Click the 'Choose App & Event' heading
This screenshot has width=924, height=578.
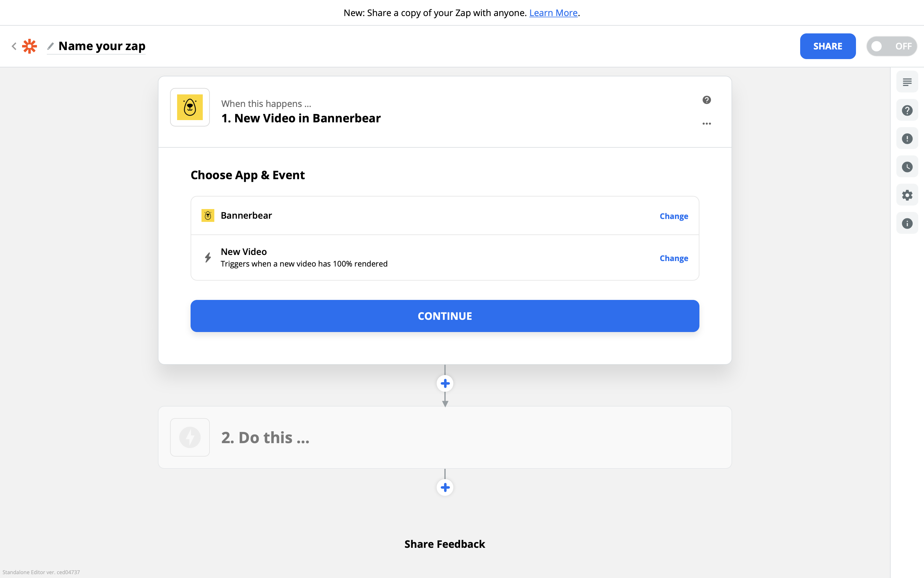[247, 175]
